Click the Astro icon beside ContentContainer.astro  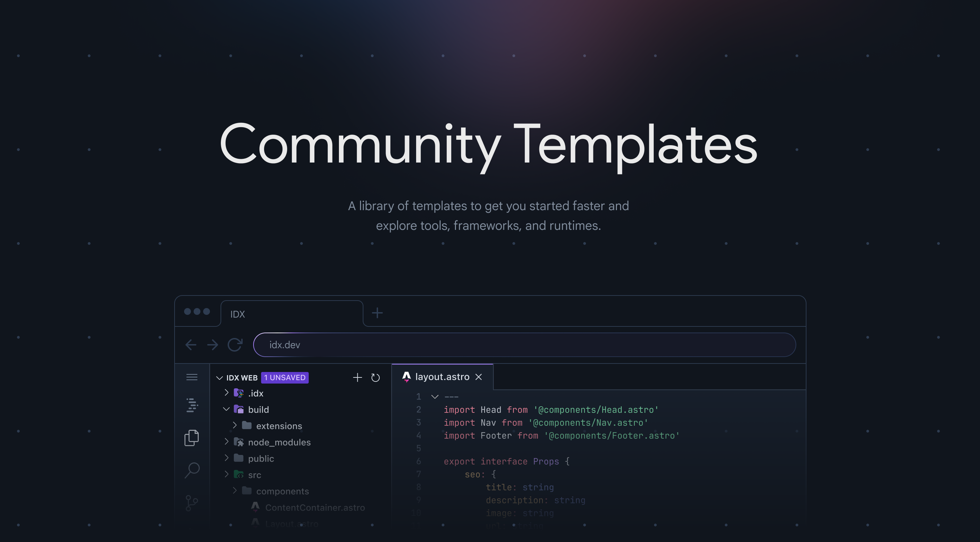coord(255,507)
